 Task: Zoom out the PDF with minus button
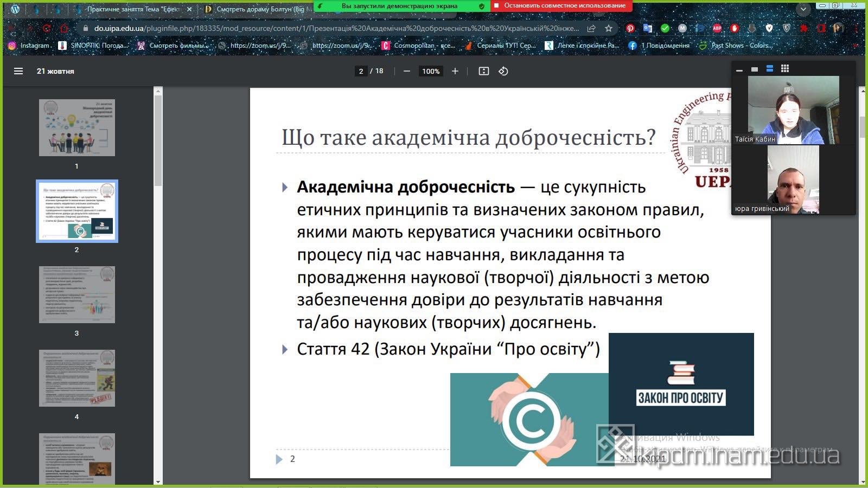pos(406,71)
